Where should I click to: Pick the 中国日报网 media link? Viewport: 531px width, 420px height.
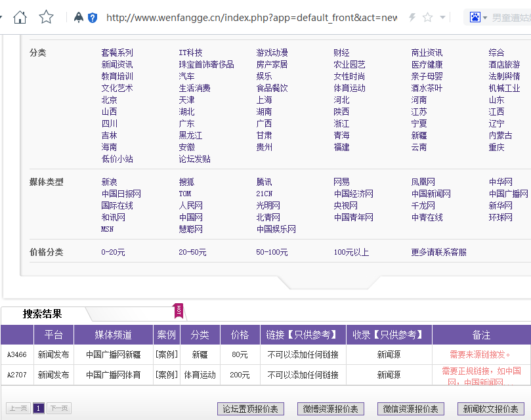click(x=121, y=194)
